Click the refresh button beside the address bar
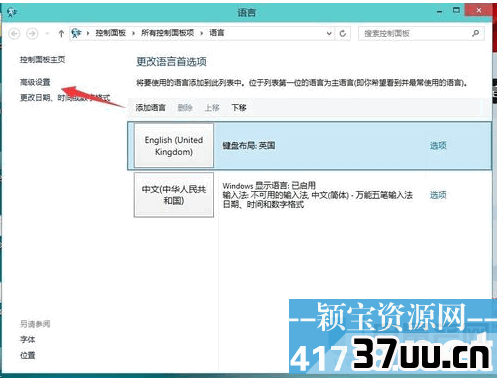Viewport: 502px width, 379px height. coord(343,33)
